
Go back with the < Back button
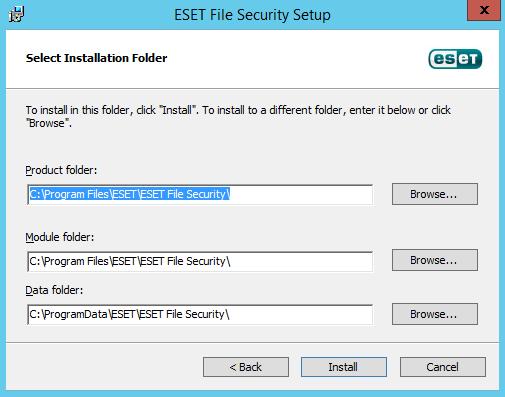point(246,367)
